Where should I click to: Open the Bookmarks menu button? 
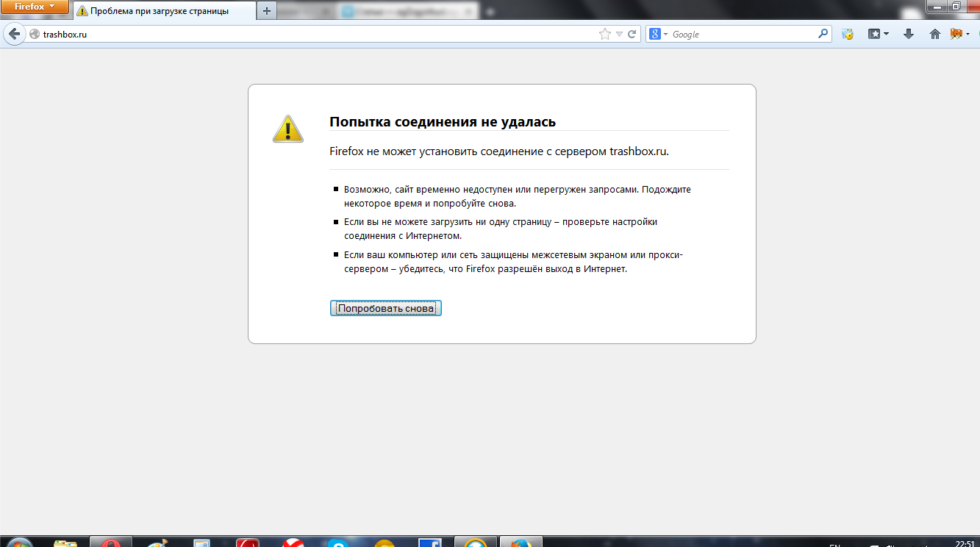point(878,34)
